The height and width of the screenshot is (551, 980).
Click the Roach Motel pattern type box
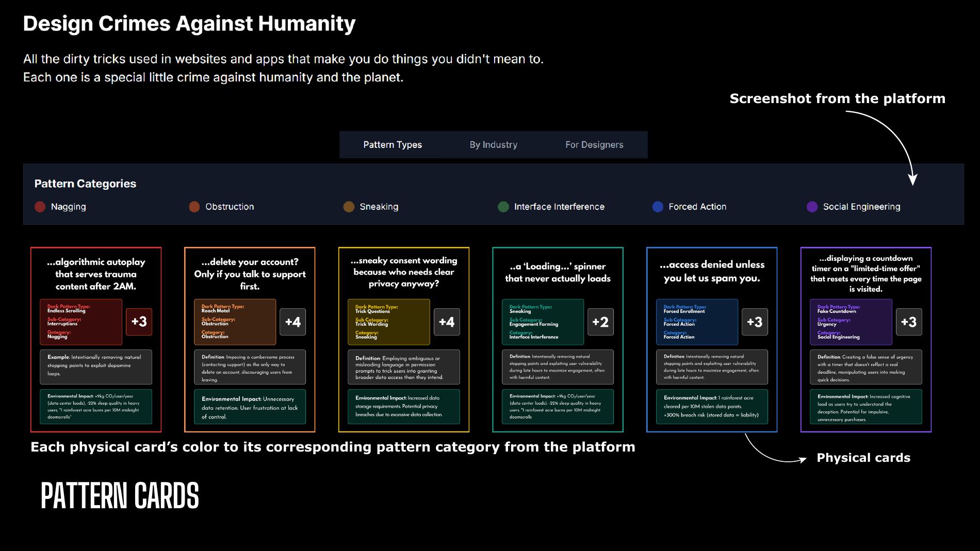click(235, 322)
